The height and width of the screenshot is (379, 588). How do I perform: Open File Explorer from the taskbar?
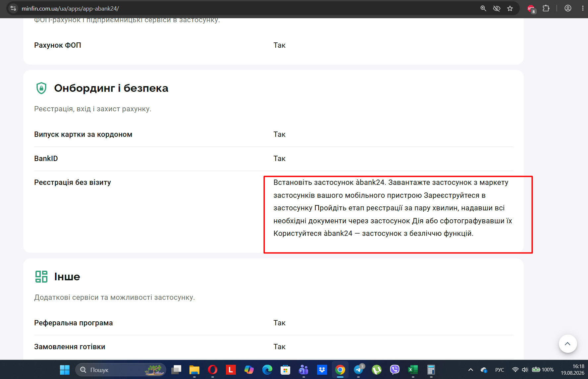pos(194,370)
